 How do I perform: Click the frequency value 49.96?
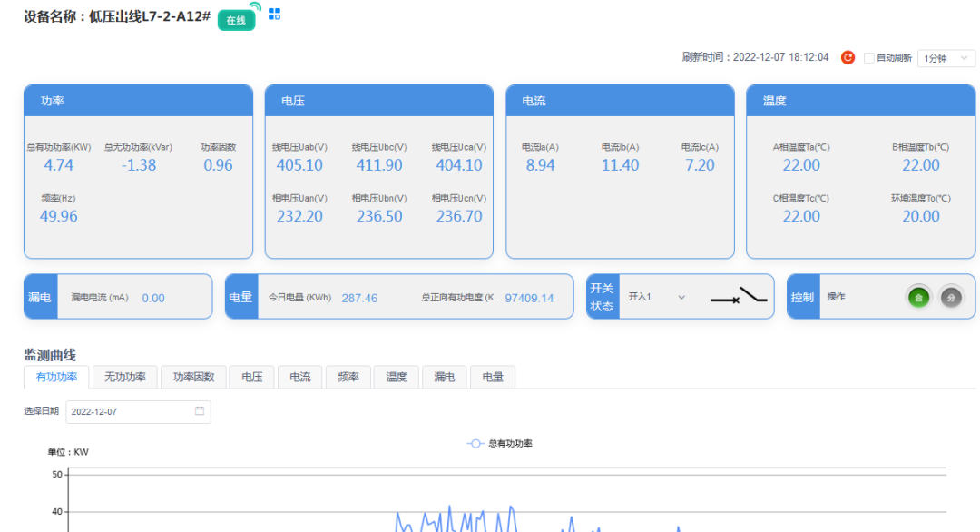[59, 216]
